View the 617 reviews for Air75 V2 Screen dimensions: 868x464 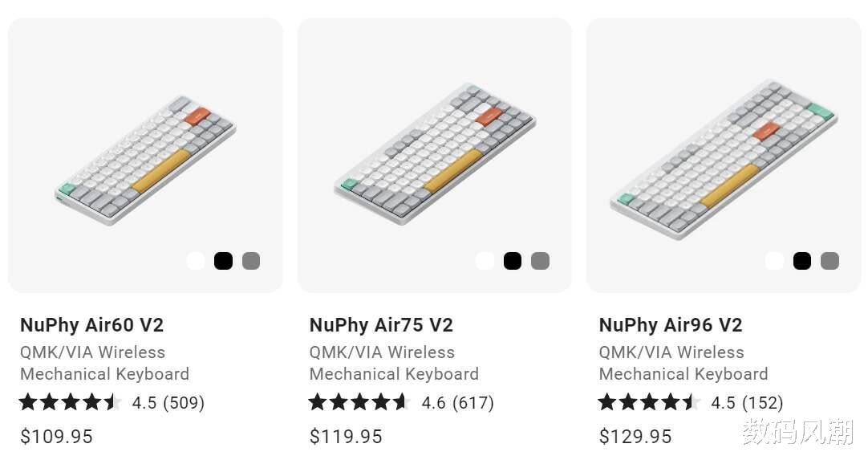point(473,402)
